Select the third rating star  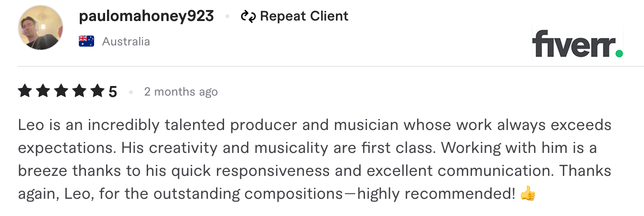click(x=61, y=90)
